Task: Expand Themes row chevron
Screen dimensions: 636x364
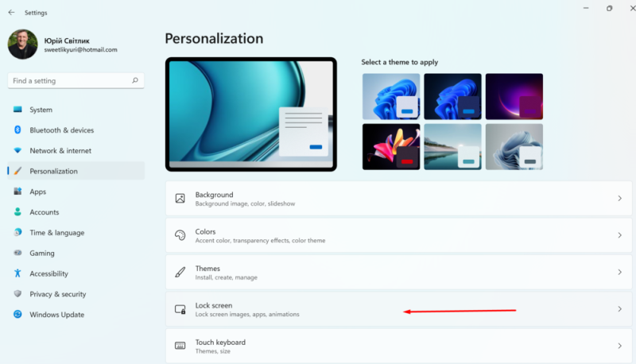Action: (x=619, y=272)
